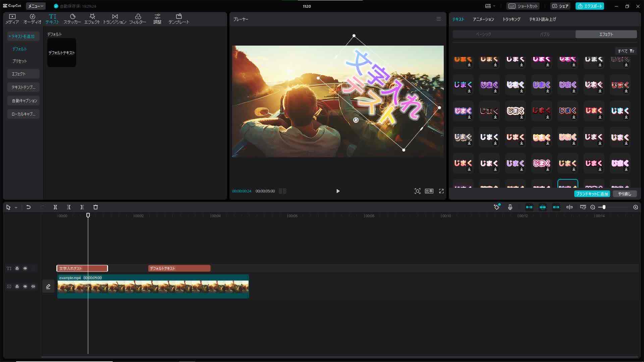Click the timeline fit-to-view ruler icon

(x=583, y=207)
